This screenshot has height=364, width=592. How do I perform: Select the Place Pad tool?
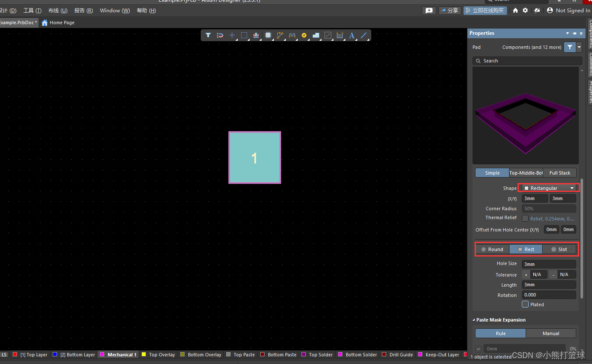(304, 35)
